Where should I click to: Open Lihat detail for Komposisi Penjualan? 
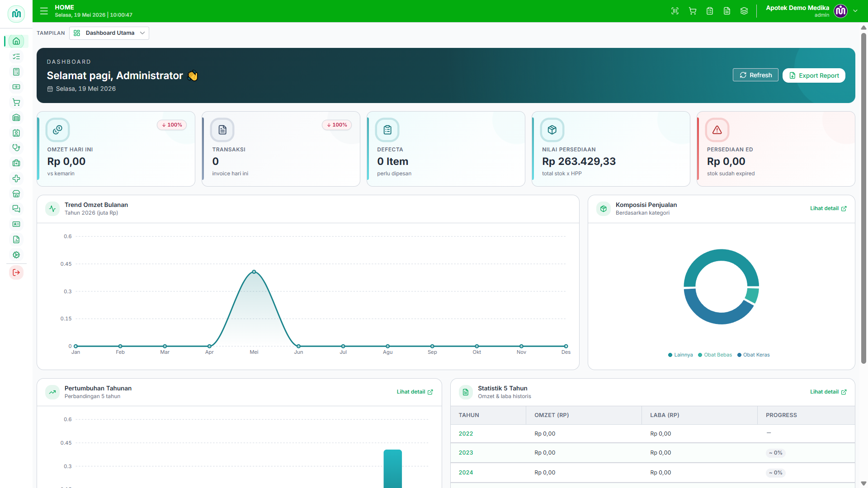pos(828,208)
